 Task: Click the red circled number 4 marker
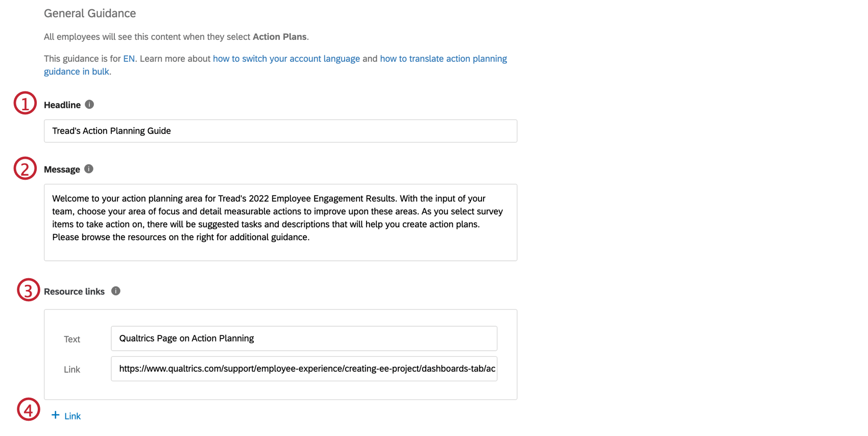tap(28, 409)
